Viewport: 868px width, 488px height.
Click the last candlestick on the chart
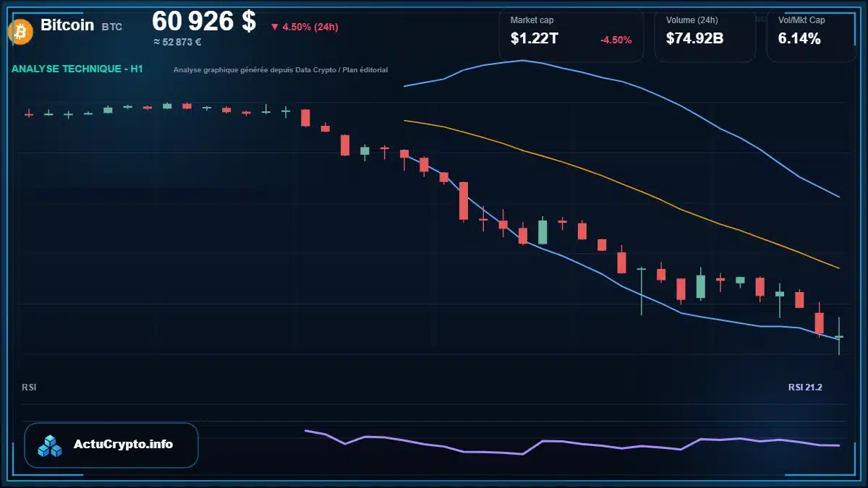[839, 336]
